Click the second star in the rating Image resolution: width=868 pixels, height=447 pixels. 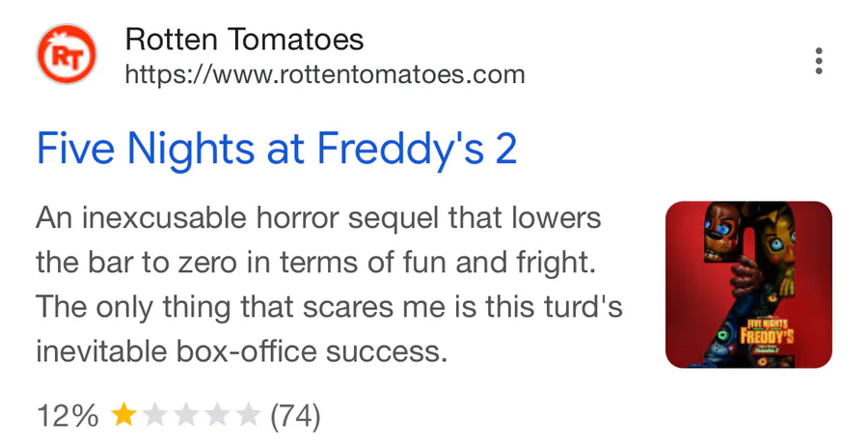pyautogui.click(x=154, y=416)
